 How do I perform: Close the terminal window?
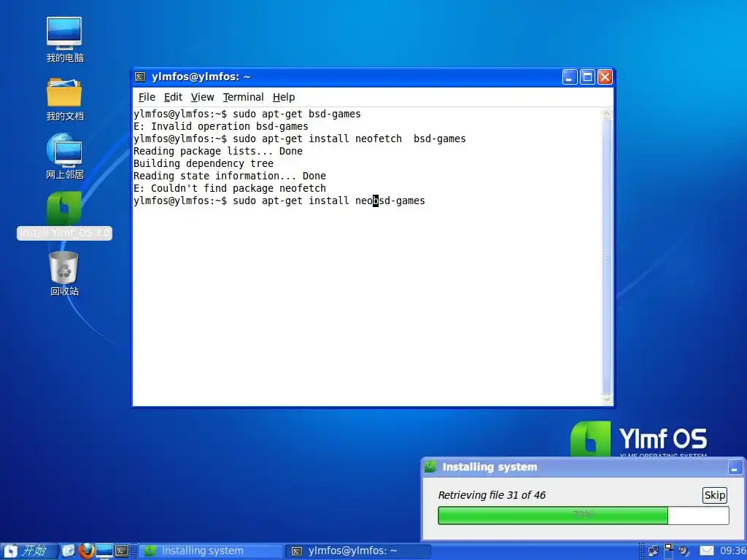pyautogui.click(x=605, y=77)
